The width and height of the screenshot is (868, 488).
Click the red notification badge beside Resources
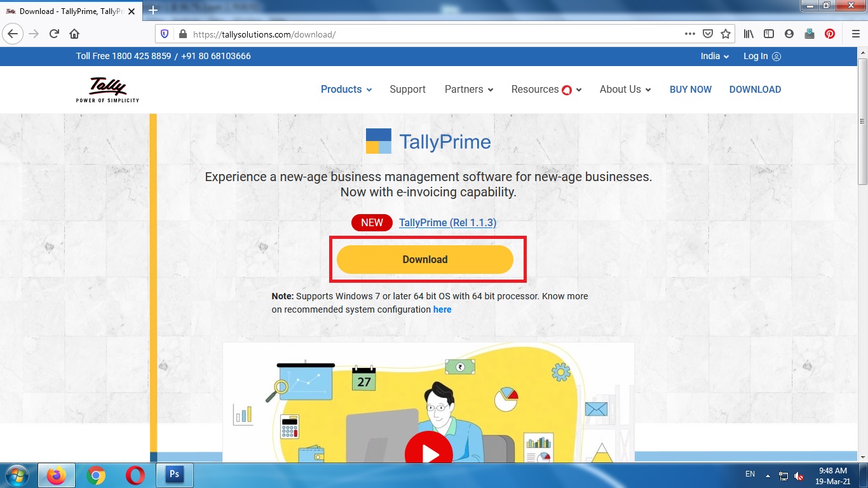[566, 90]
